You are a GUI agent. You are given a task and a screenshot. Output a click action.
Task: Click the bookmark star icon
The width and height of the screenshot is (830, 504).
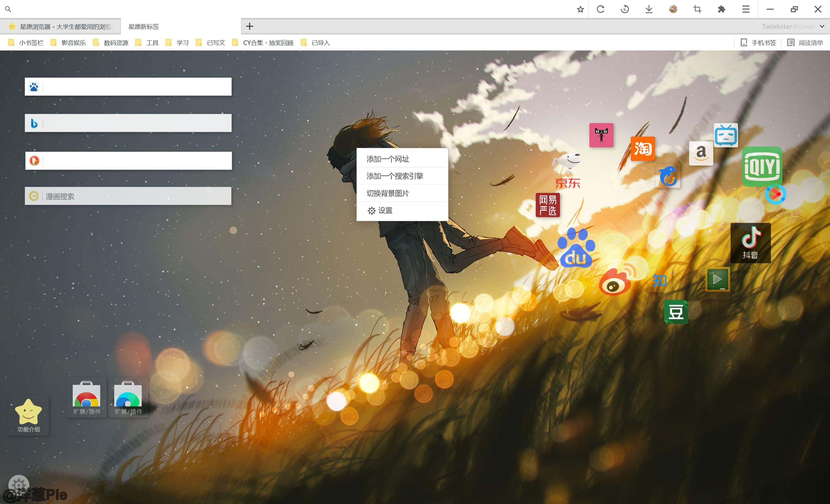pyautogui.click(x=580, y=9)
